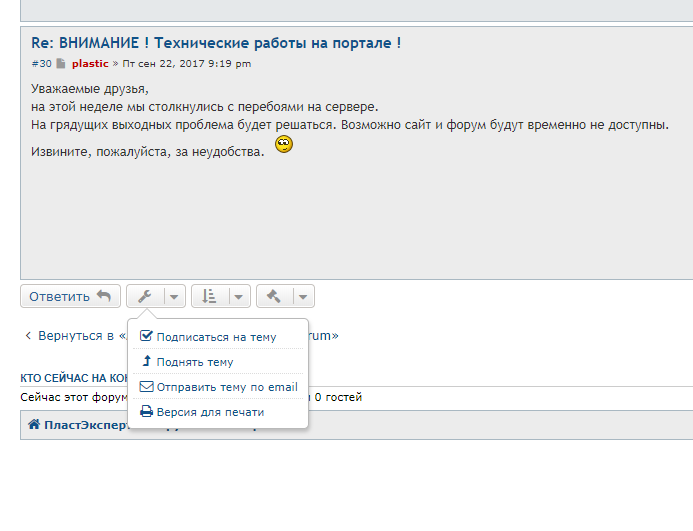Click the post icon next to #30
Screen dimensions: 693x531
click(61, 64)
